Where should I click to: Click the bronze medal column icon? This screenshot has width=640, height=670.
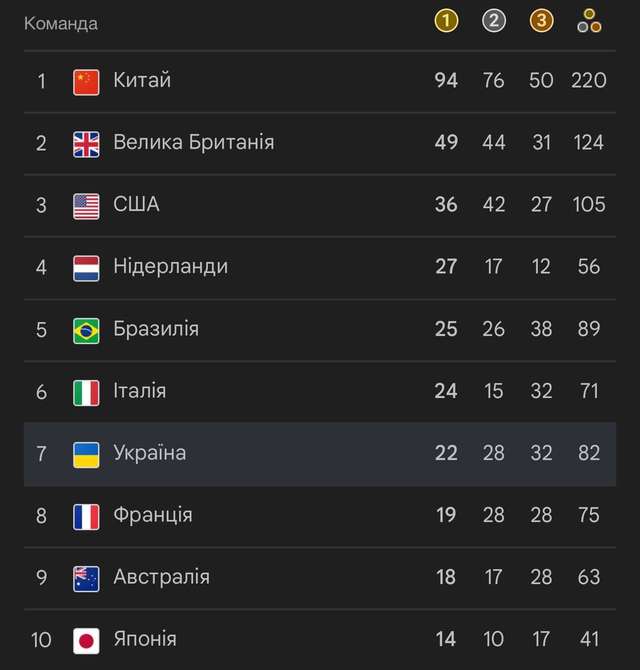pyautogui.click(x=541, y=21)
